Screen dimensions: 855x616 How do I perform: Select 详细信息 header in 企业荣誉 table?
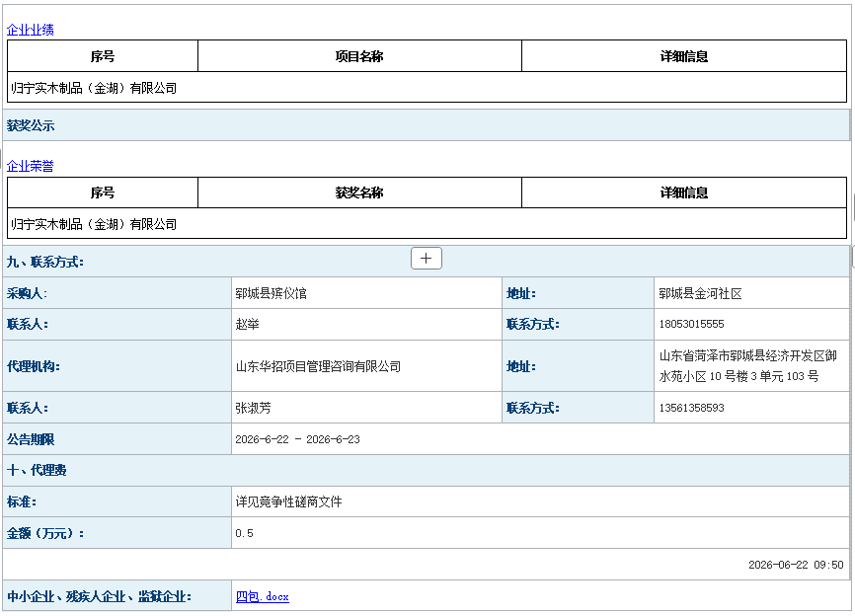pyautogui.click(x=684, y=192)
